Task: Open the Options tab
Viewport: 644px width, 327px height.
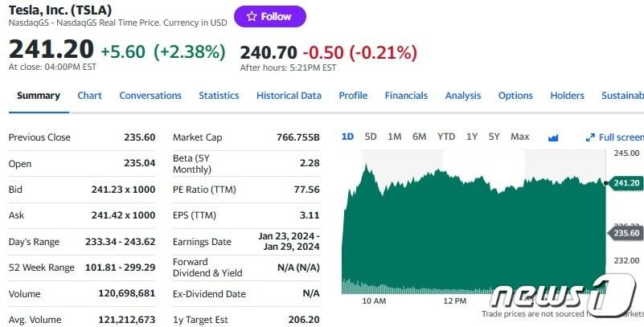Action: tap(515, 96)
